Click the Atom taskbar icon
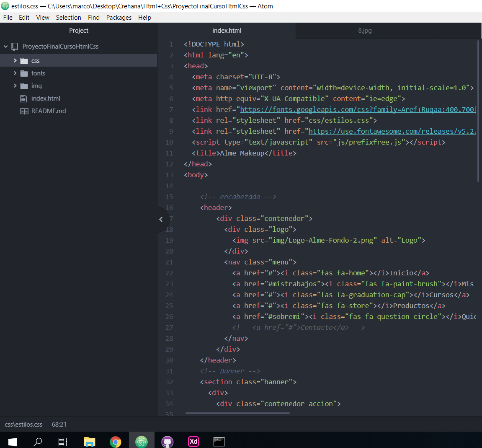This screenshot has width=482, height=448. 142,442
